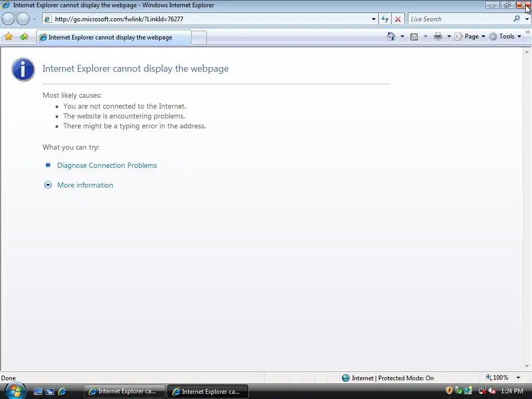Click 'There might be a typing error' text
Screen dimensions: 532x399
tap(135, 126)
